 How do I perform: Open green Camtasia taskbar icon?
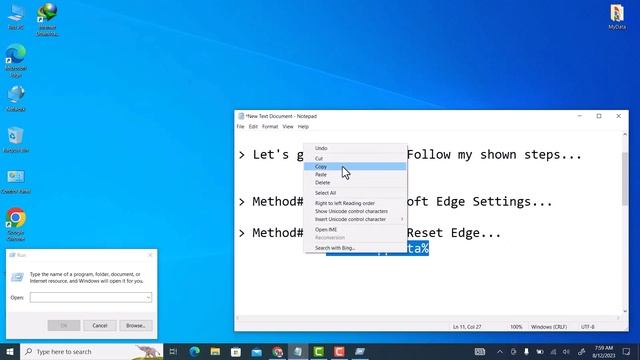[319, 351]
